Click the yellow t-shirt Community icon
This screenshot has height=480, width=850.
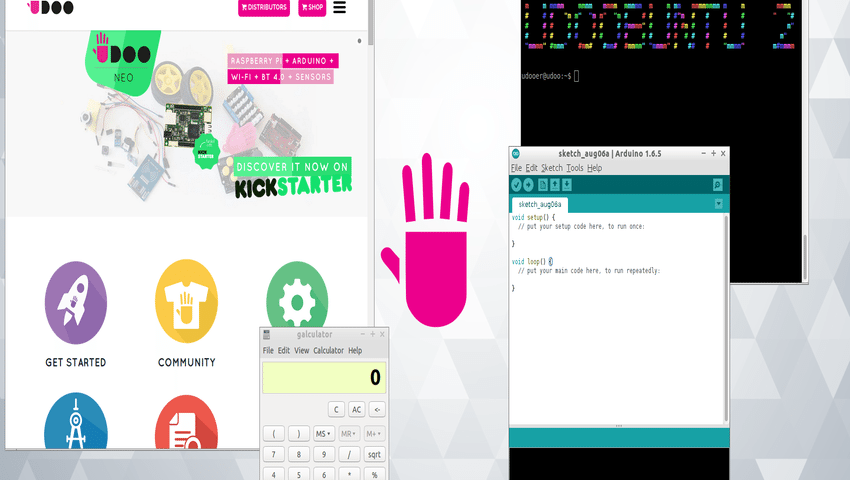[186, 302]
